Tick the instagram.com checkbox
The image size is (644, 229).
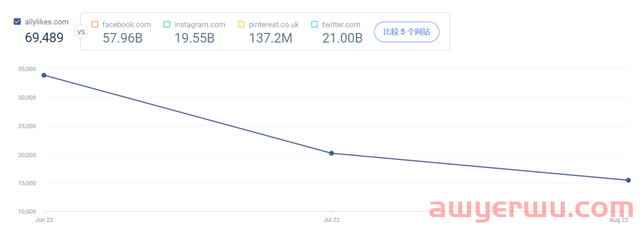coord(166,24)
